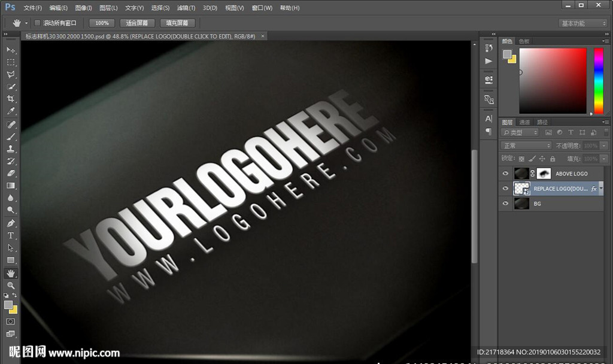Screen dimensions: 613x364
Task: Switch to the 通道 tab
Action: click(x=524, y=122)
